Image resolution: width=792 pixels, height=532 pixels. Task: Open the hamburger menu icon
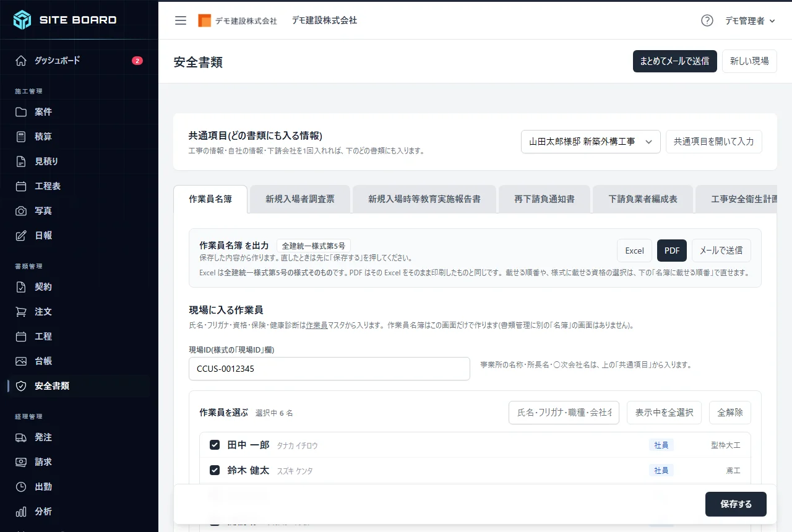(x=181, y=20)
